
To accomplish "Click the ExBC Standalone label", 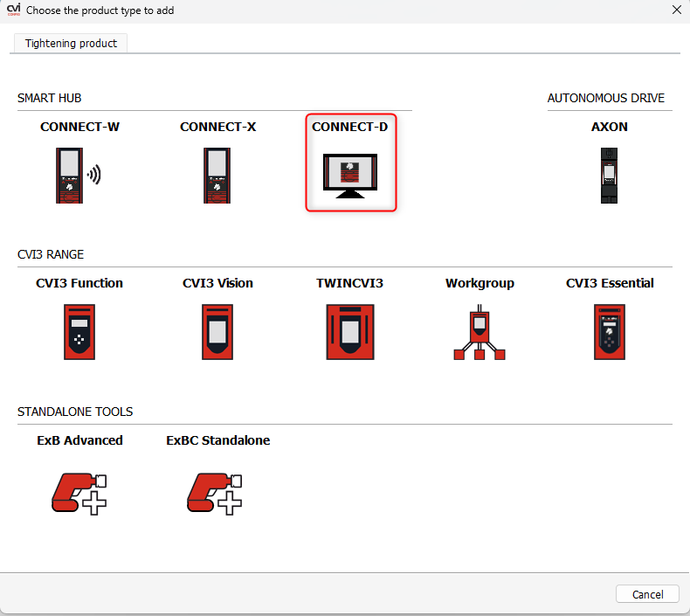I will [218, 440].
